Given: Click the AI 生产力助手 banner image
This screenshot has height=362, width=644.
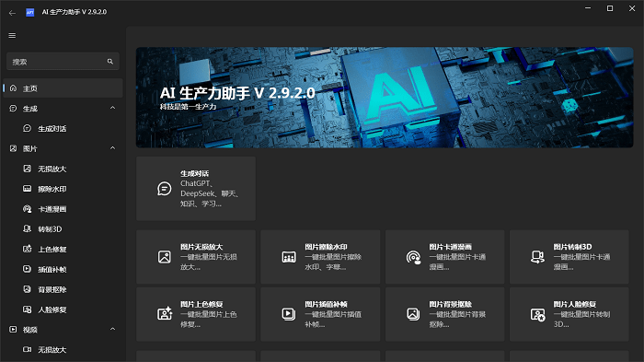Looking at the screenshot, I should [385, 97].
